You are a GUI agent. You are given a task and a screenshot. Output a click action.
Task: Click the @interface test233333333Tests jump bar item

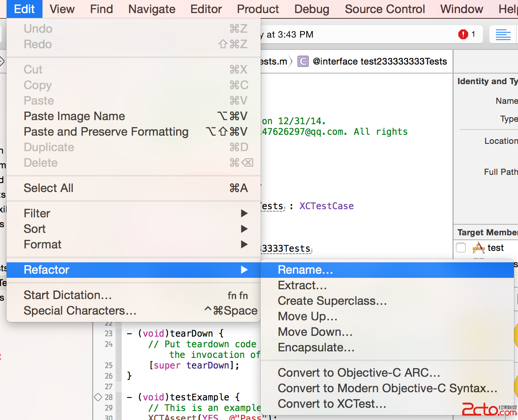pyautogui.click(x=380, y=62)
